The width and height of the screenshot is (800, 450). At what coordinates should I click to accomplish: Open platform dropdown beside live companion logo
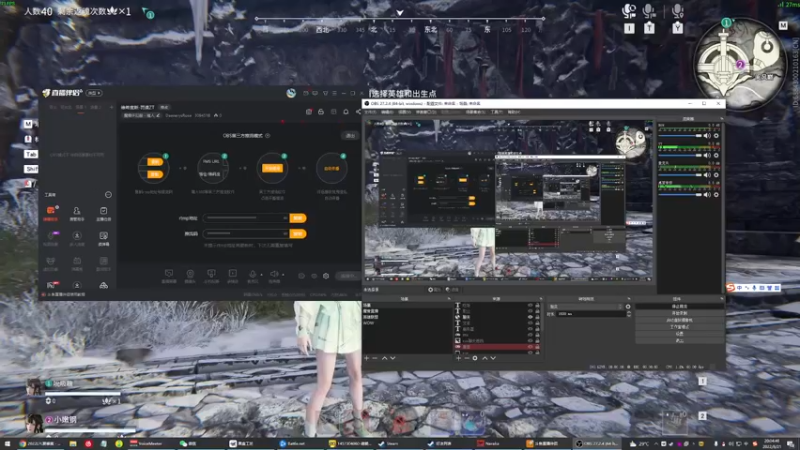[94, 93]
